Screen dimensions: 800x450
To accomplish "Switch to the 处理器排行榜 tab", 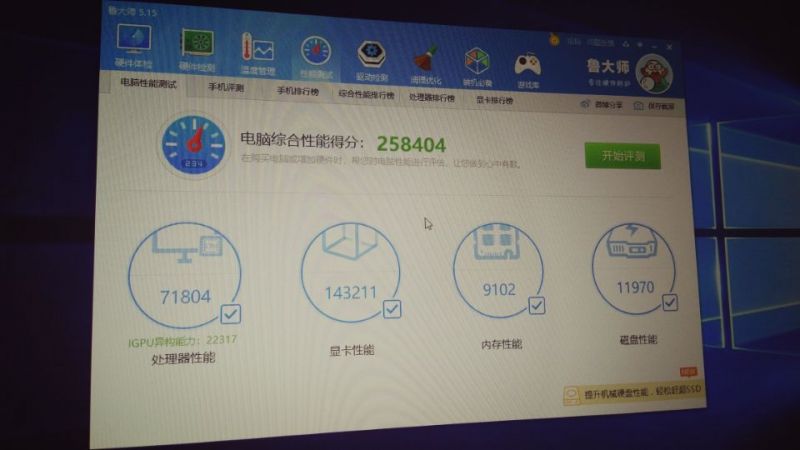I will click(x=431, y=97).
